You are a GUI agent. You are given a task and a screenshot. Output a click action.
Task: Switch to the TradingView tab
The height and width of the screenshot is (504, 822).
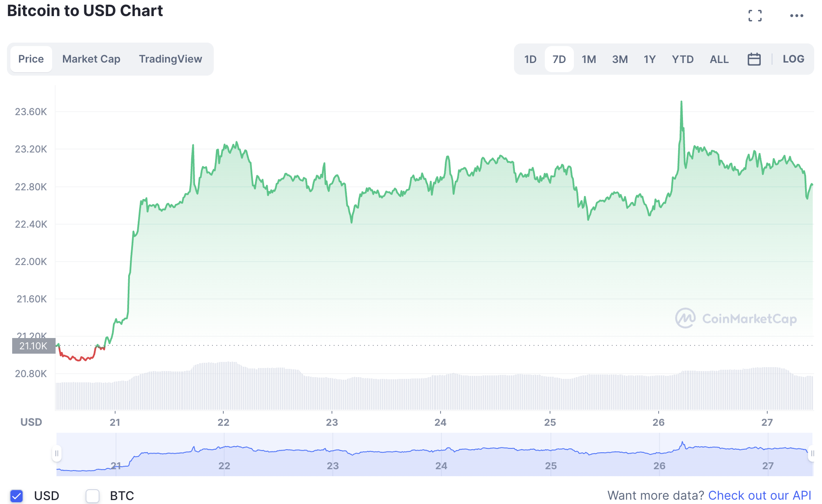point(170,59)
